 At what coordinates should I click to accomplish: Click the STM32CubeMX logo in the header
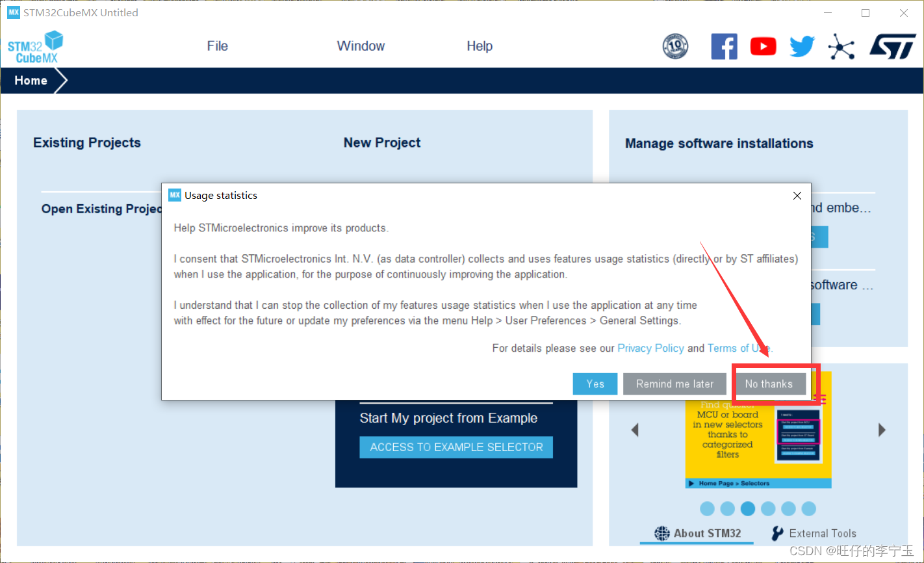(x=36, y=47)
